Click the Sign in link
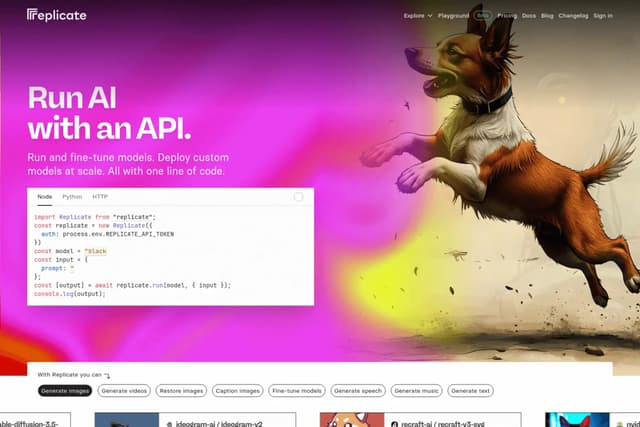The width and height of the screenshot is (640, 427). coord(603,16)
